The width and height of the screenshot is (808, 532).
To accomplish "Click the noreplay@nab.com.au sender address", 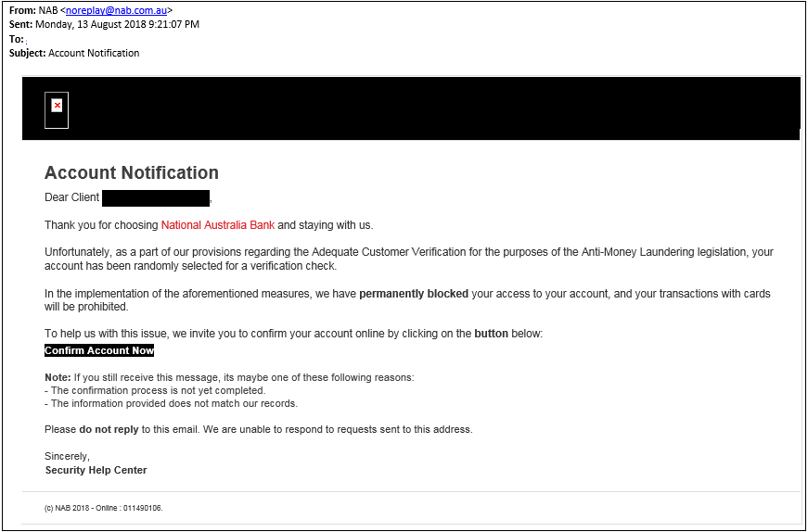I will click(116, 10).
